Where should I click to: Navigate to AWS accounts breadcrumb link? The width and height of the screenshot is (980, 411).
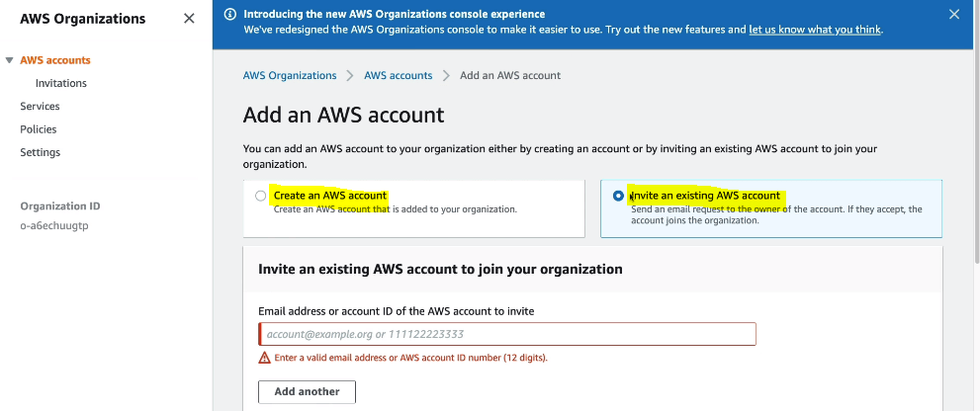[x=398, y=76]
